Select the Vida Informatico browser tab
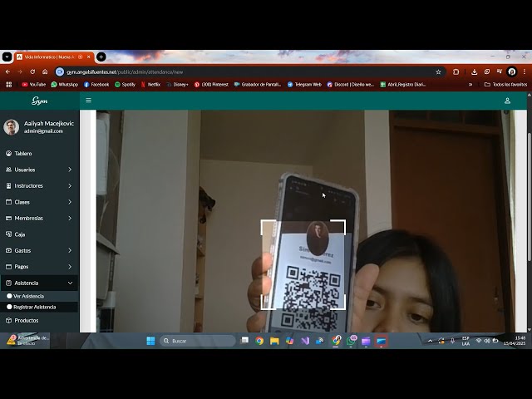The height and width of the screenshot is (399, 532). [x=50, y=57]
